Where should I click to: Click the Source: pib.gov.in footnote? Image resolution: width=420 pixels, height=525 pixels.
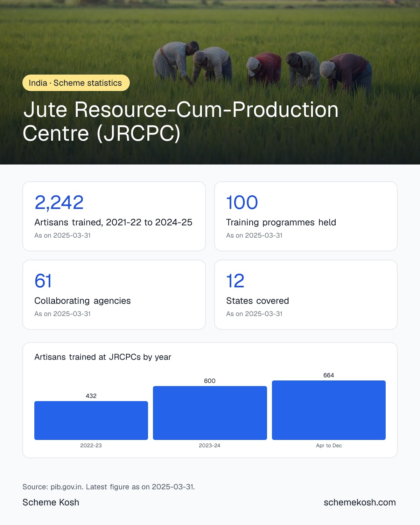[108, 487]
